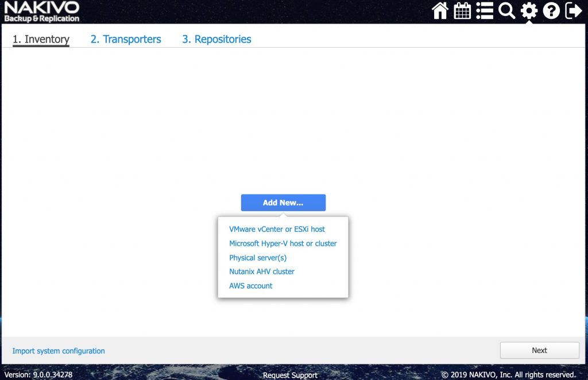Choose Physical server(s) option
Image resolution: width=588 pixels, height=380 pixels.
coord(258,258)
